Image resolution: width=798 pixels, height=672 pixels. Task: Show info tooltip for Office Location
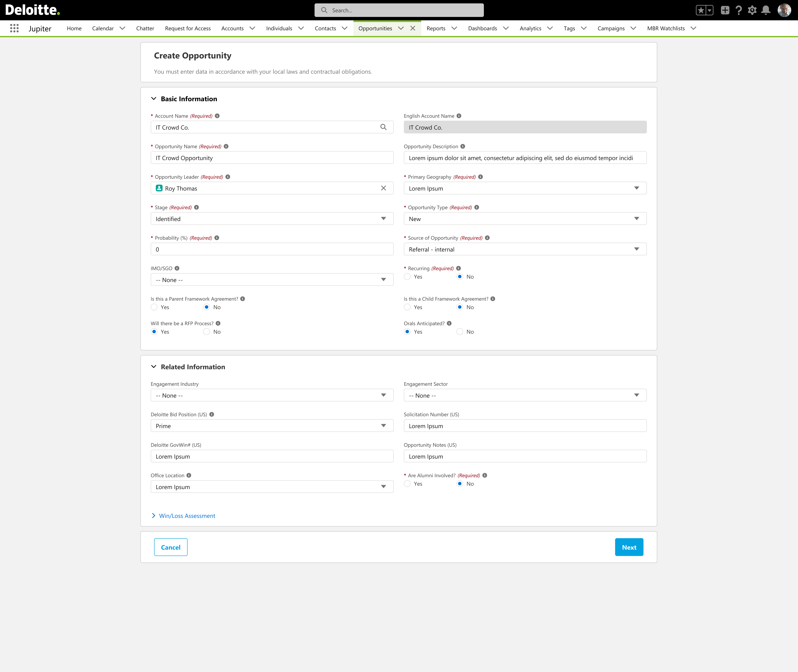coord(189,476)
